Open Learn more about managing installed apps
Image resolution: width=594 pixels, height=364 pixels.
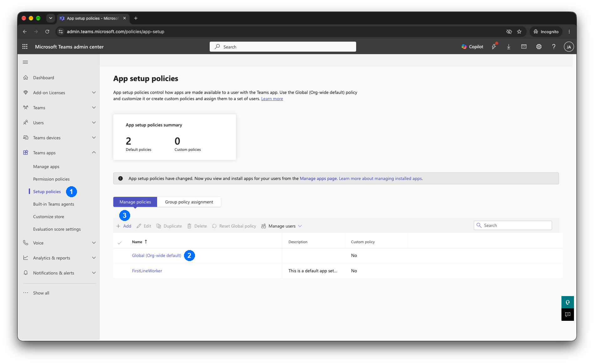pyautogui.click(x=380, y=178)
